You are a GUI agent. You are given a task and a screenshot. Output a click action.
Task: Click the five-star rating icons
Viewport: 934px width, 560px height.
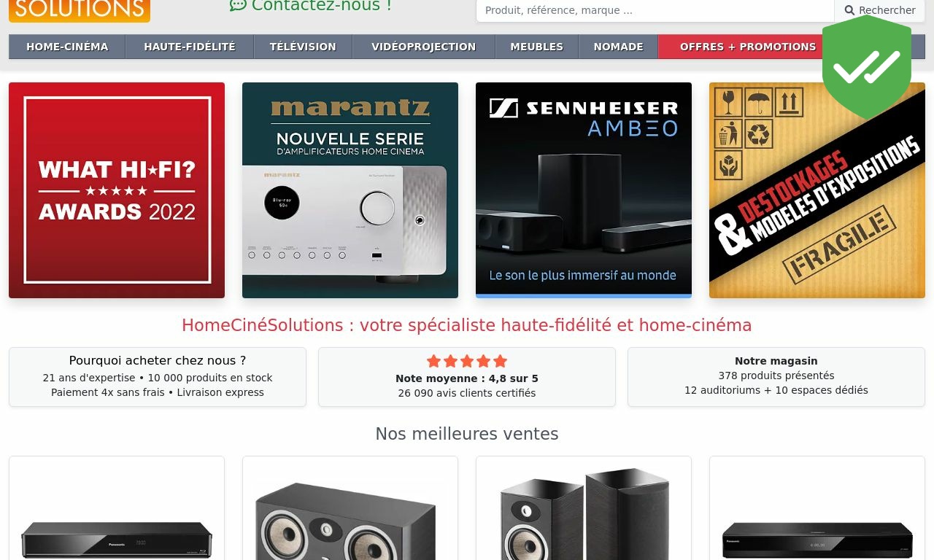click(x=467, y=361)
